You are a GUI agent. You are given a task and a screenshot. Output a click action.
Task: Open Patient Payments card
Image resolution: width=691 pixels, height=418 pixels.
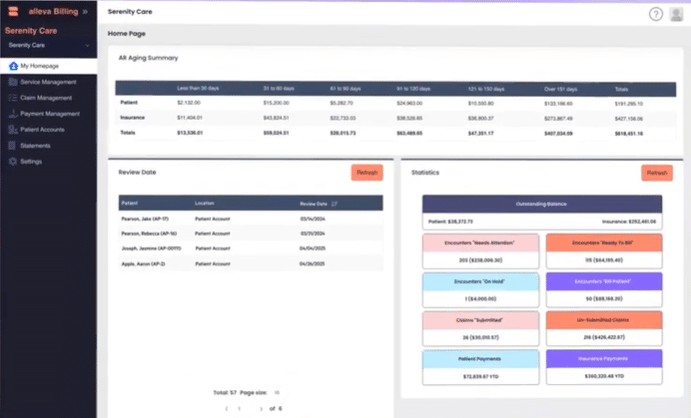(x=480, y=367)
